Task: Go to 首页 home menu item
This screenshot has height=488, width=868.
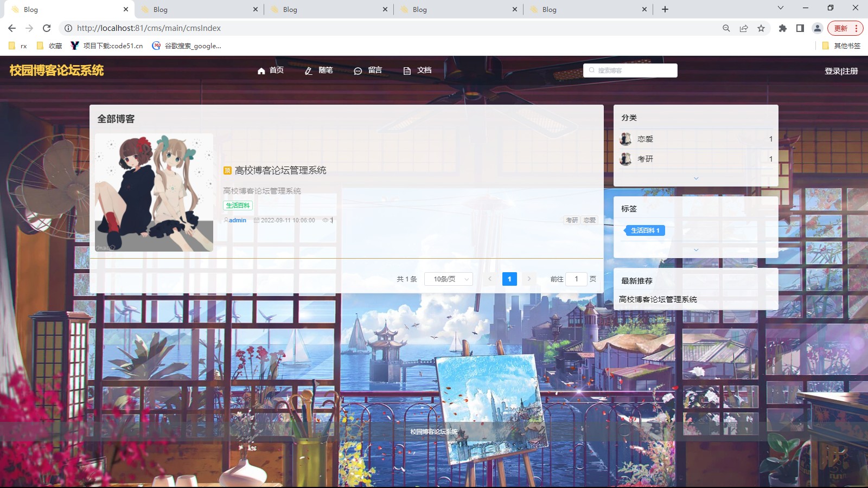Action: [270, 70]
